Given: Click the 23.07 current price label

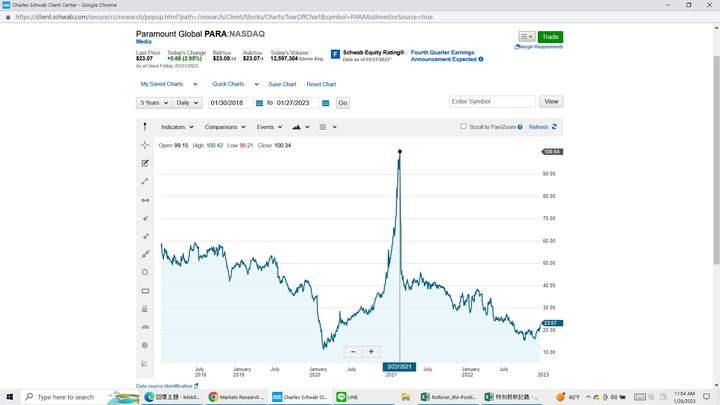Looking at the screenshot, I should point(551,323).
